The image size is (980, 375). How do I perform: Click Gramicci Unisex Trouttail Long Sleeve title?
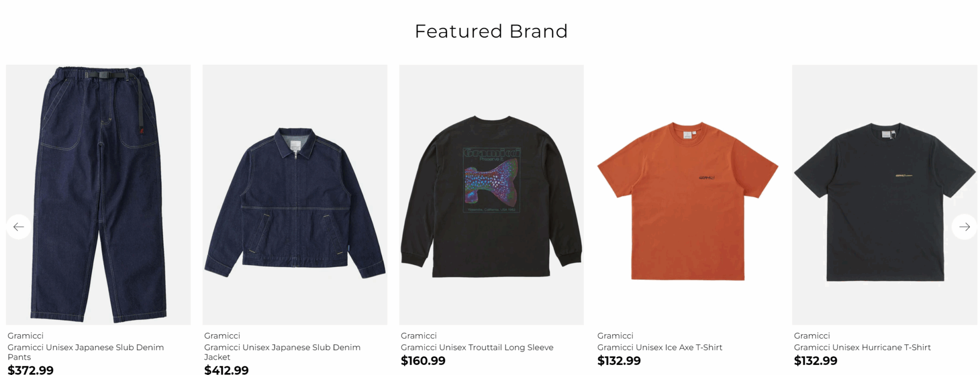[477, 347]
